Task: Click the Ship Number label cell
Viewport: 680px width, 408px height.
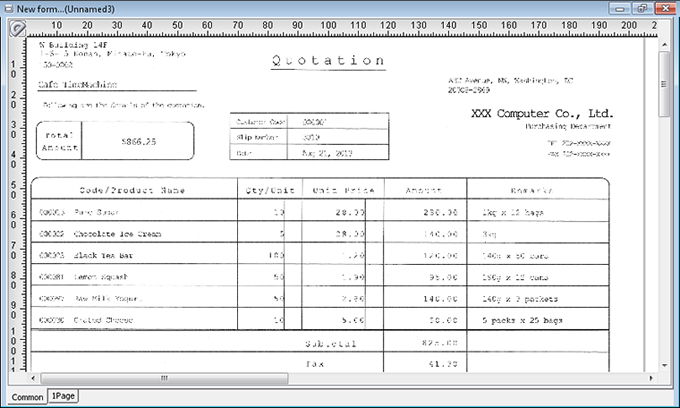Action: 258,137
